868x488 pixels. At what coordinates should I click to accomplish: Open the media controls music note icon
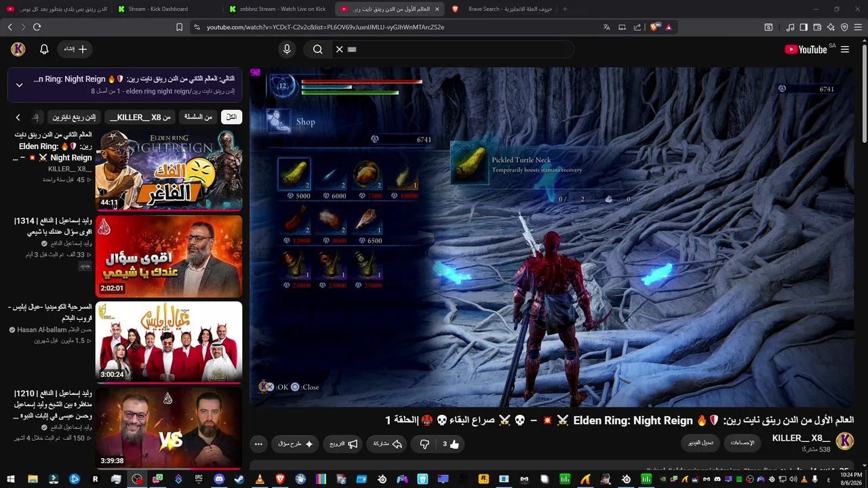[790, 27]
